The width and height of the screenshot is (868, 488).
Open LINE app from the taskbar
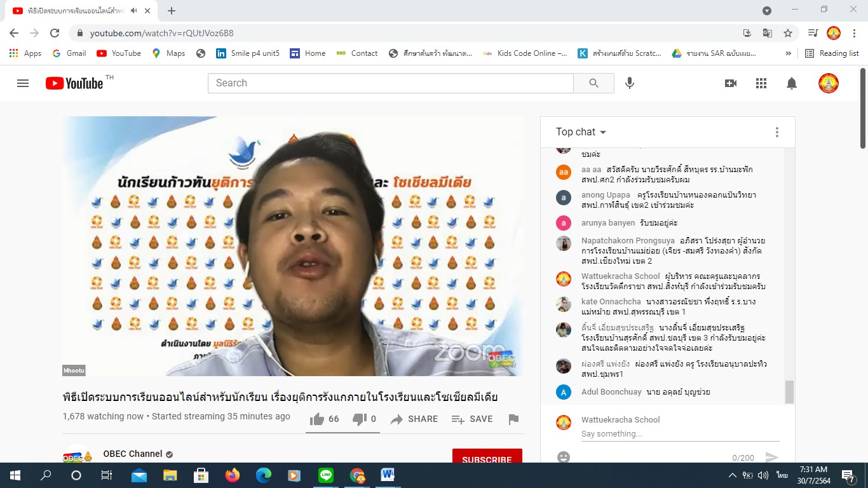[326, 475]
